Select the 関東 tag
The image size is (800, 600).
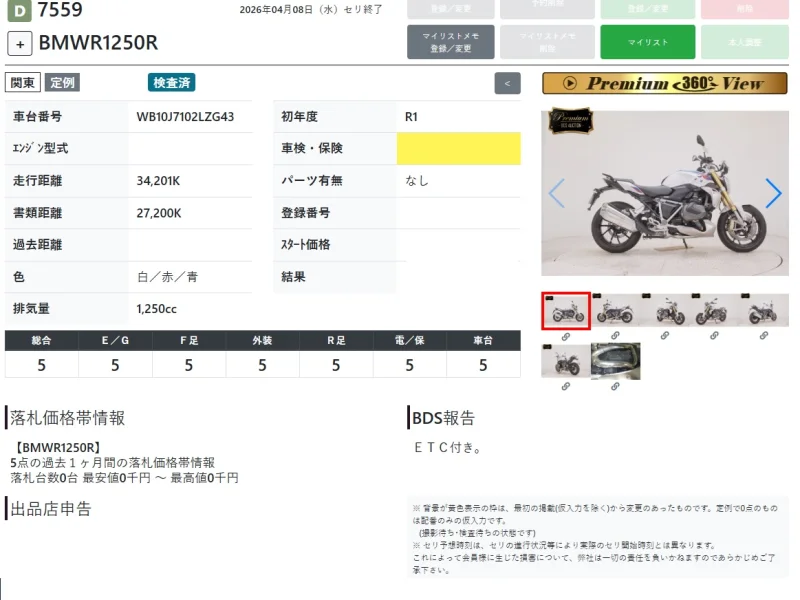click(x=22, y=83)
